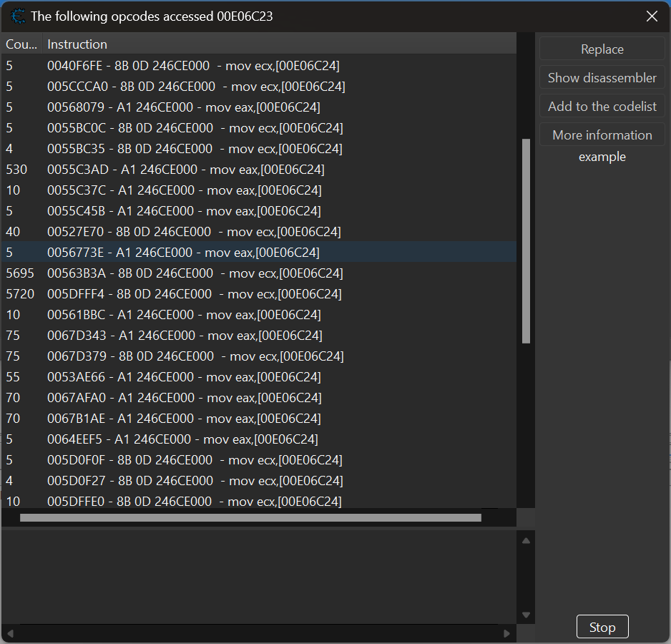Open Show disassembler
Viewport: 671px width, 644px height.
[x=602, y=77]
